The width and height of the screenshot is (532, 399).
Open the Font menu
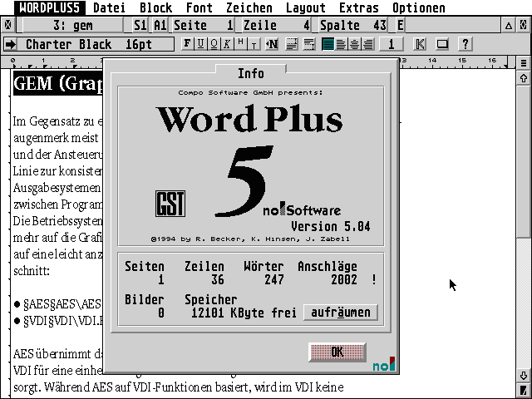[x=199, y=7]
